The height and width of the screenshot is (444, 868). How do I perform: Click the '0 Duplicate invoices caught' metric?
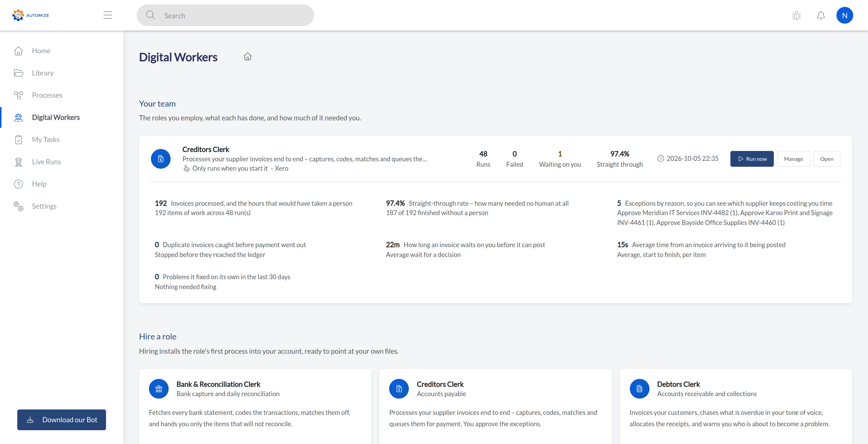tap(230, 249)
